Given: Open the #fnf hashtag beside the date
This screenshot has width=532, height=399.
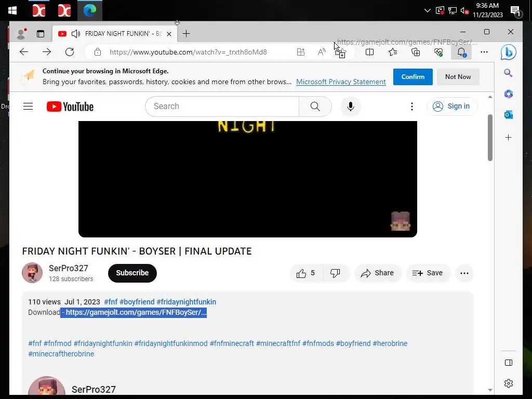Looking at the screenshot, I should [x=111, y=302].
